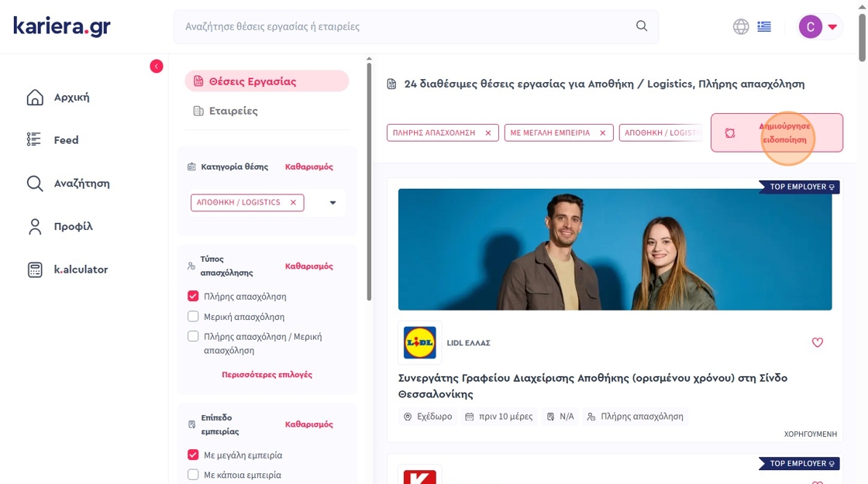Screen dimensions: 868x484
Task: Switch to the Εταιρείες tab
Action: click(226, 111)
